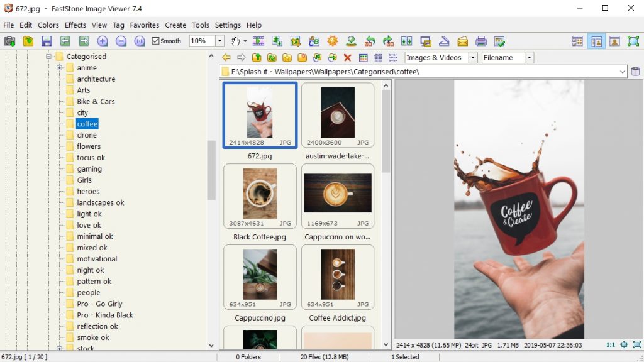
Task: Print the current image
Action: coord(480,41)
